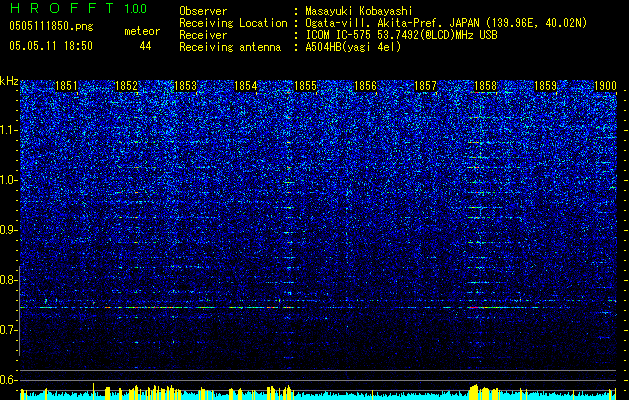
Task: Select the version number 1.0.0
Action: click(135, 8)
